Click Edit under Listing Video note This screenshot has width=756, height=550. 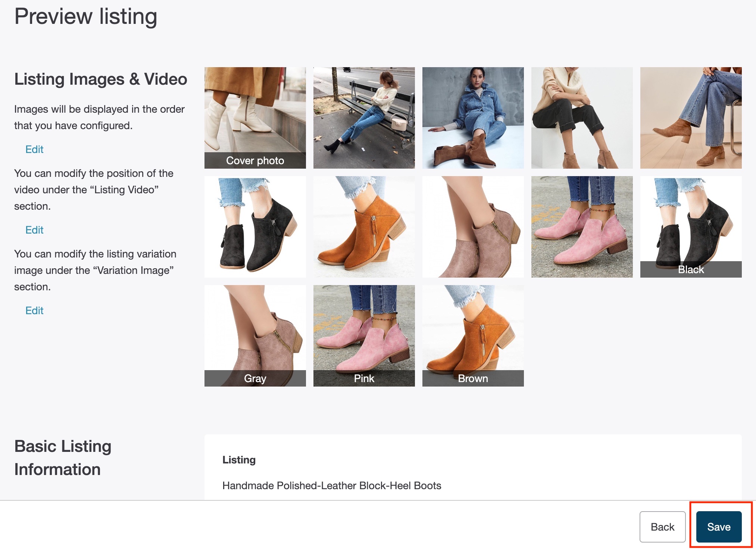point(34,230)
